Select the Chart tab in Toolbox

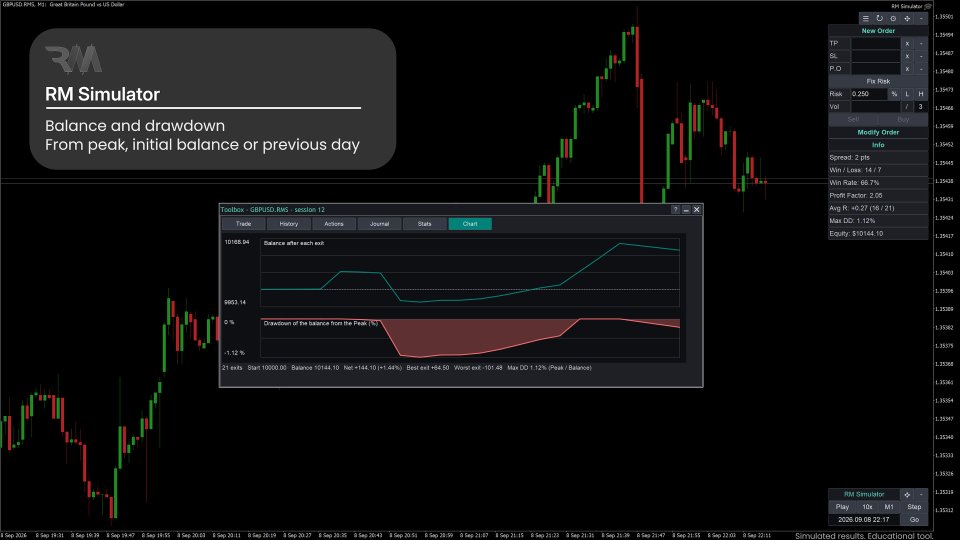coord(470,224)
